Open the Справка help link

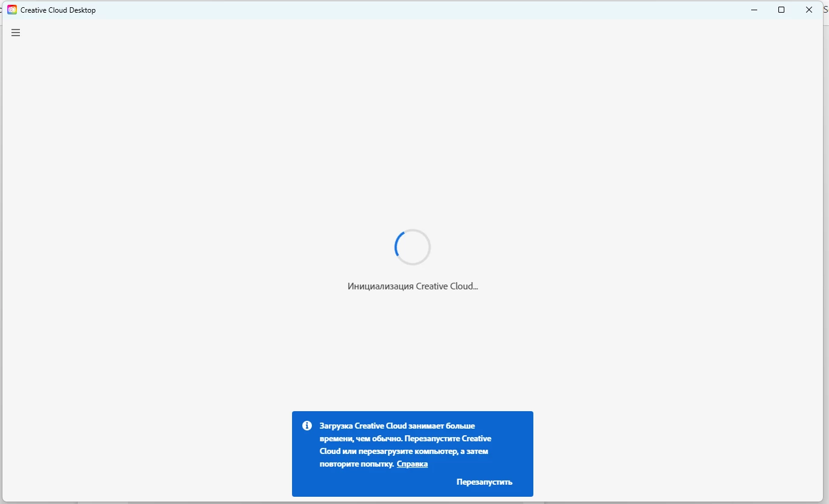point(412,464)
